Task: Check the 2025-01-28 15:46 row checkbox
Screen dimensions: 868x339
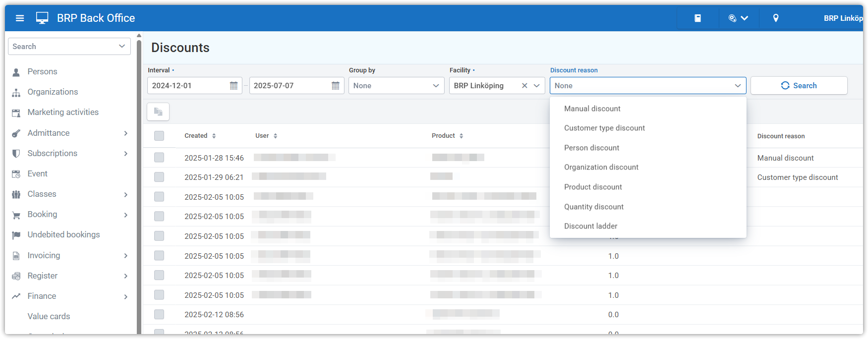Action: pos(159,158)
